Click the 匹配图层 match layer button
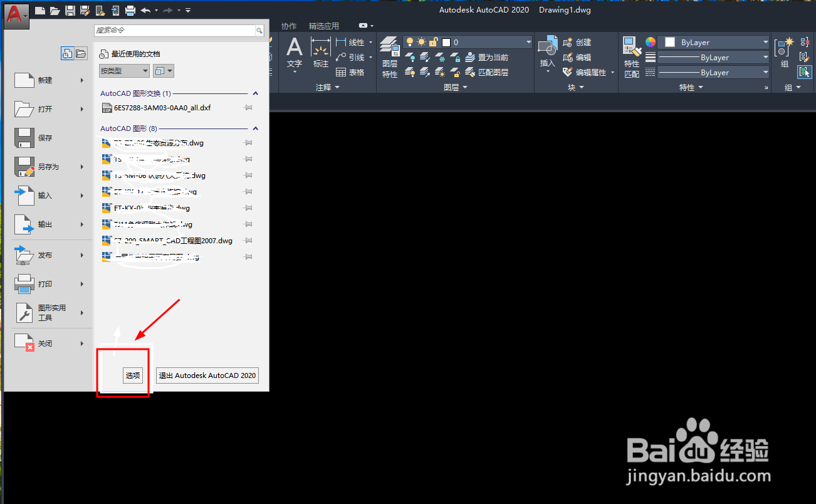Viewport: 816px width, 504px height. pos(486,72)
